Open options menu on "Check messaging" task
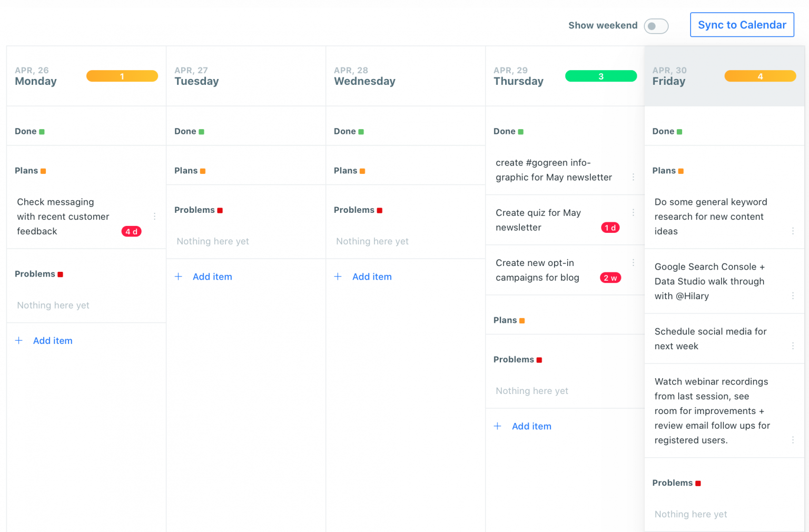809x532 pixels. tap(154, 216)
